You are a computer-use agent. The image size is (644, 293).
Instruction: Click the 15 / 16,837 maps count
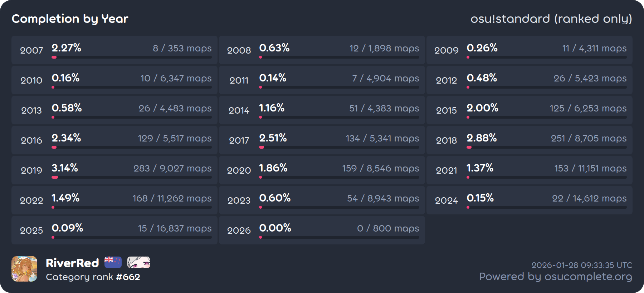[175, 228]
